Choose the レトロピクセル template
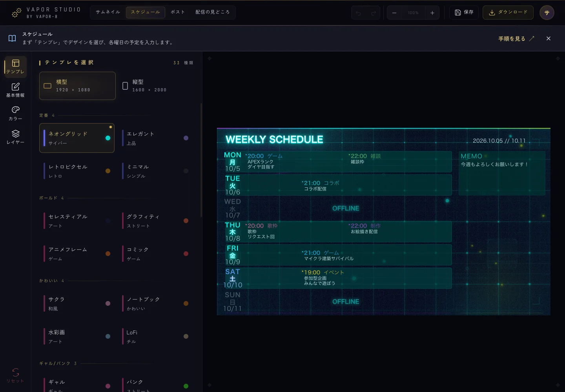Image resolution: width=565 pixels, height=392 pixels. [77, 171]
